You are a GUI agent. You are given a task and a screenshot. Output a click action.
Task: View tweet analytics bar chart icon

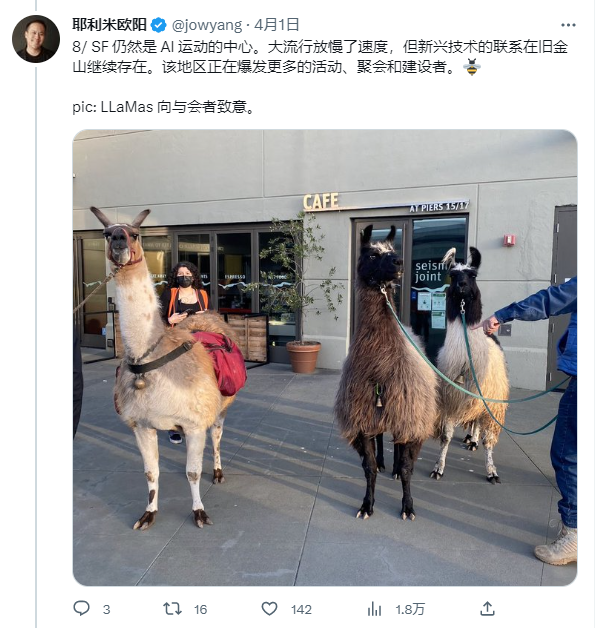(x=374, y=609)
